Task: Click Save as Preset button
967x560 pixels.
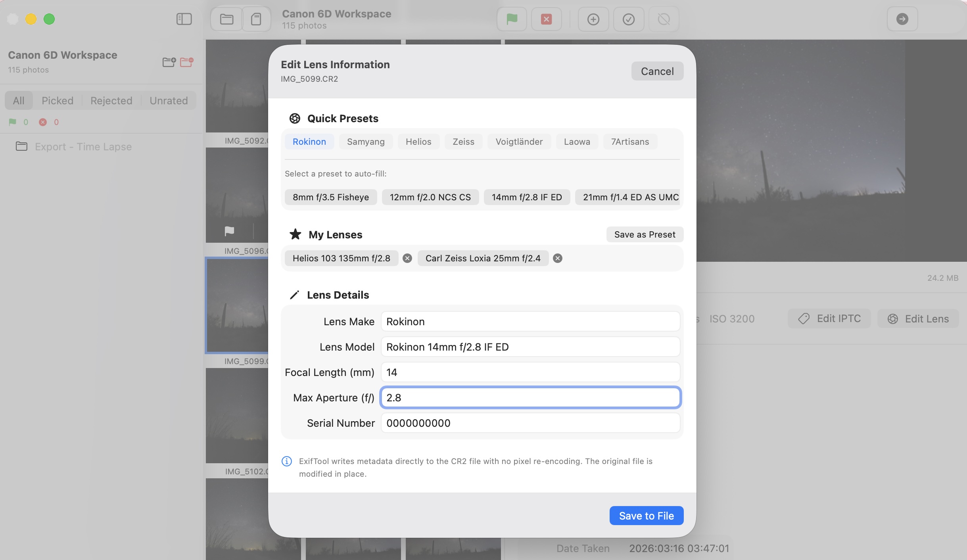Action: pyautogui.click(x=645, y=234)
